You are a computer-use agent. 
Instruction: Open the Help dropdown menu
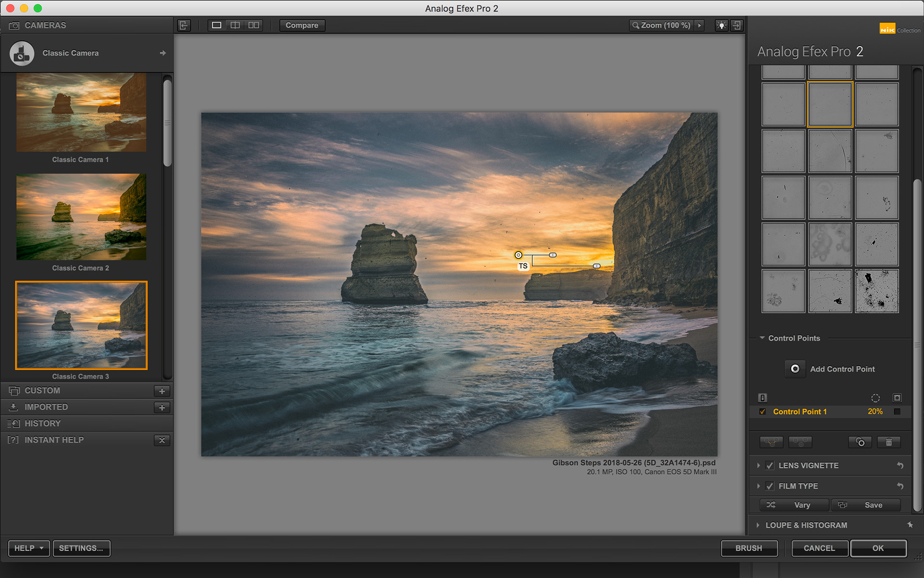(x=29, y=548)
